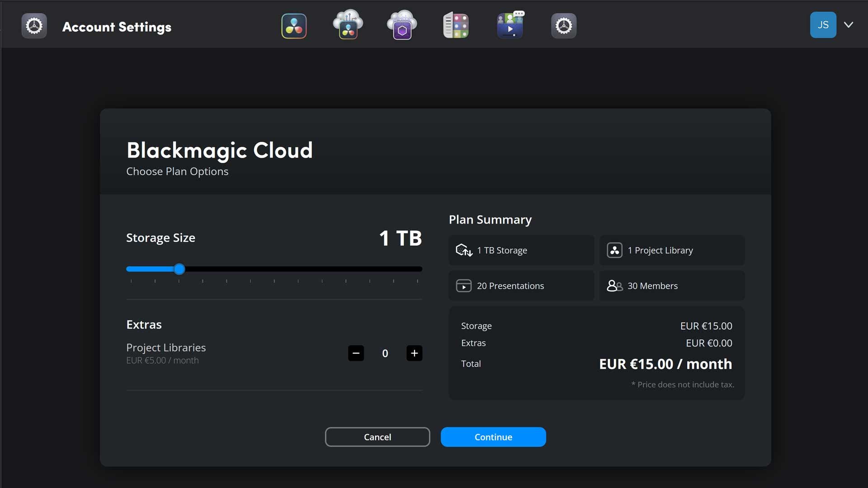Expand the account dropdown chevron
868x488 pixels.
849,25
